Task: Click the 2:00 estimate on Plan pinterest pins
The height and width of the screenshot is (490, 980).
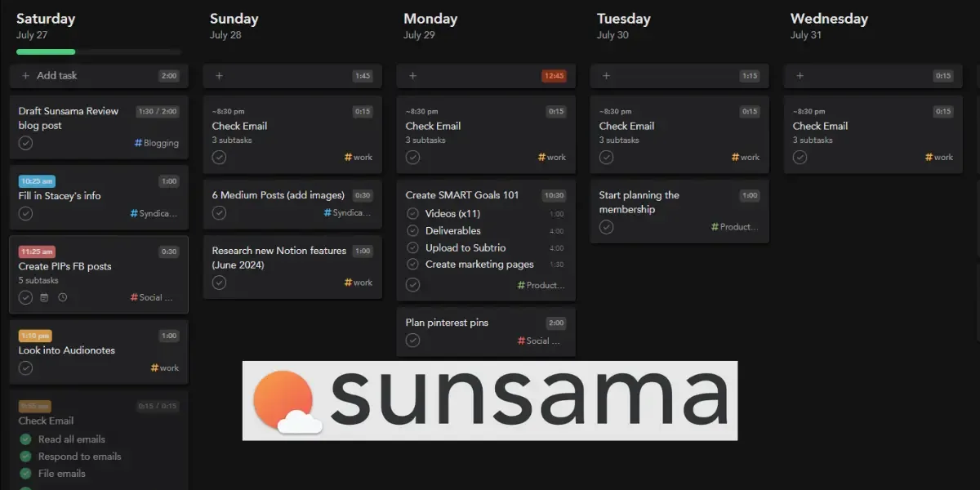Action: (556, 323)
